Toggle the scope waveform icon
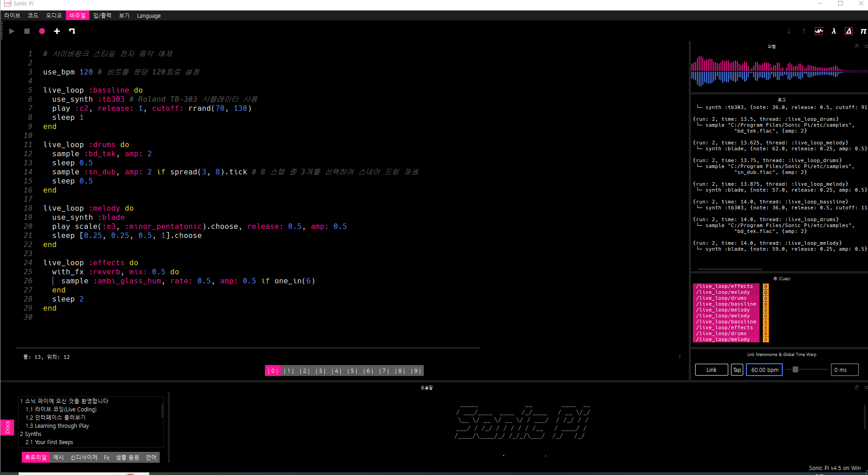This screenshot has width=868, height=475. coord(819,31)
